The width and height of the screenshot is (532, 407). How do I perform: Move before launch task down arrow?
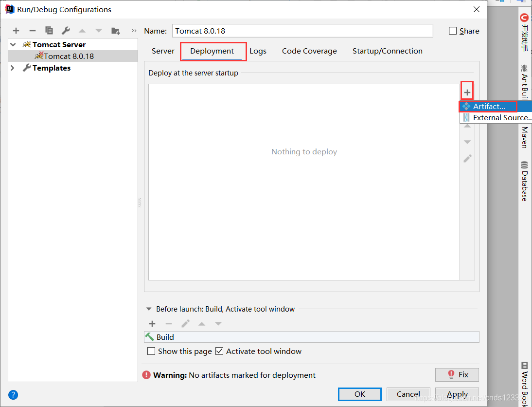tap(218, 324)
